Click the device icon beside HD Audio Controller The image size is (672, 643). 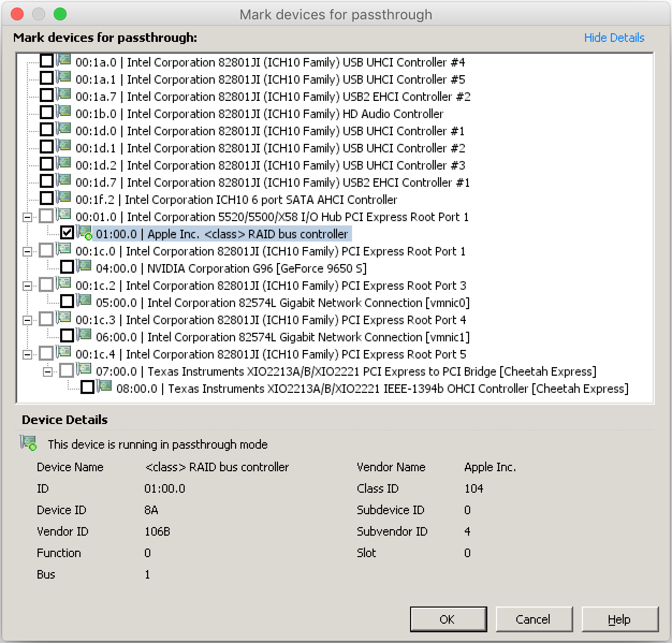pyautogui.click(x=64, y=112)
